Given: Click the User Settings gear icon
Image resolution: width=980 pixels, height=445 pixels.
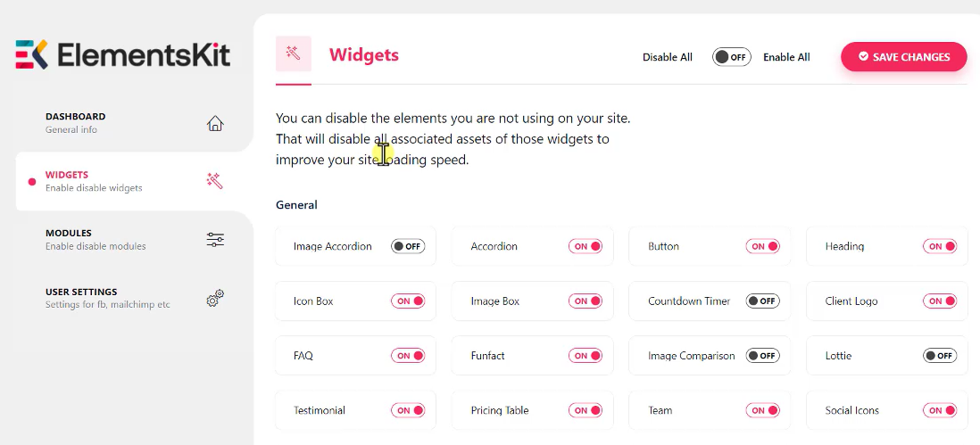Looking at the screenshot, I should coord(215,299).
